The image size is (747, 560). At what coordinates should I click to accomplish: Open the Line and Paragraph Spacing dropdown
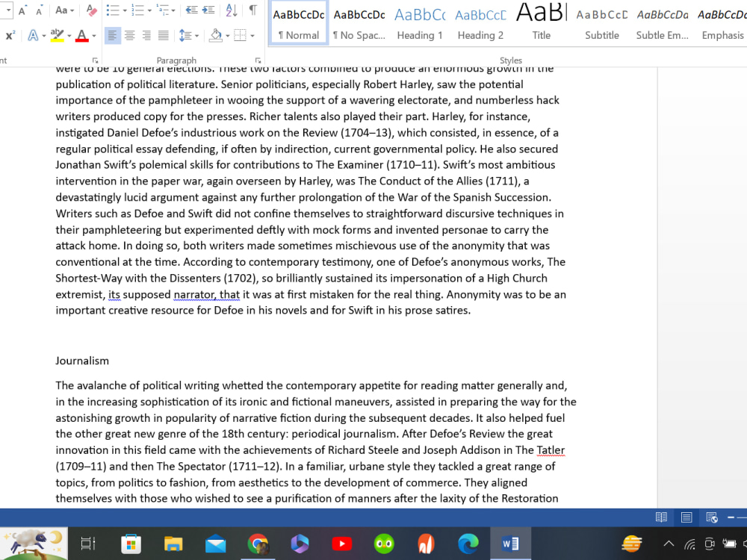tap(187, 35)
